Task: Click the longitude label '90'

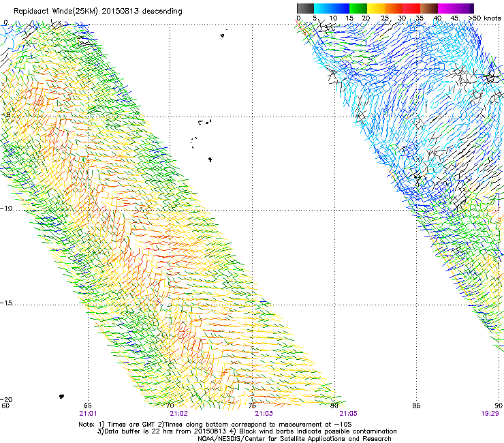Action: (499, 406)
